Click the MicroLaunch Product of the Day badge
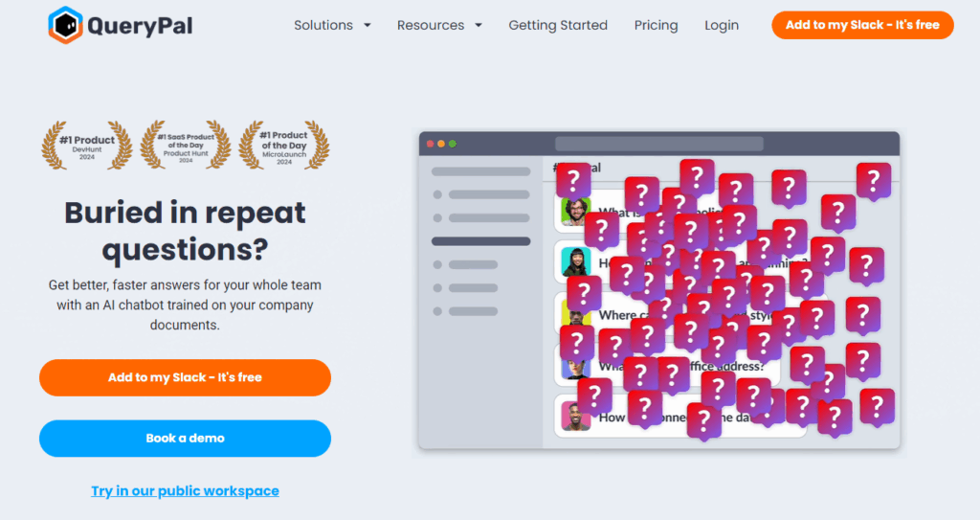980x520 pixels. pos(283,146)
